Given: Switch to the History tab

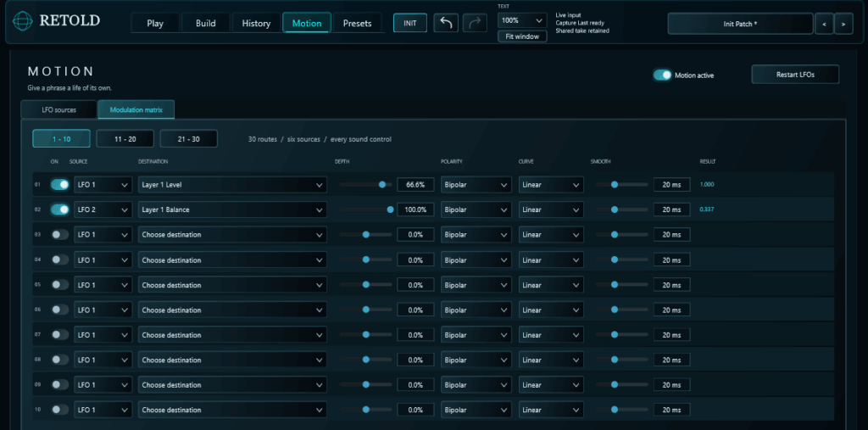Looking at the screenshot, I should tap(256, 23).
